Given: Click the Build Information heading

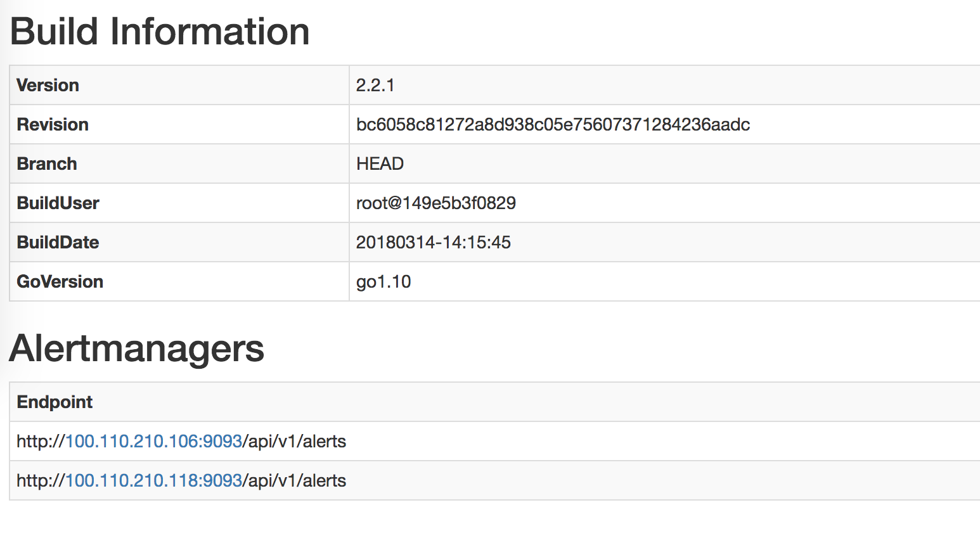Looking at the screenshot, I should pyautogui.click(x=160, y=32).
